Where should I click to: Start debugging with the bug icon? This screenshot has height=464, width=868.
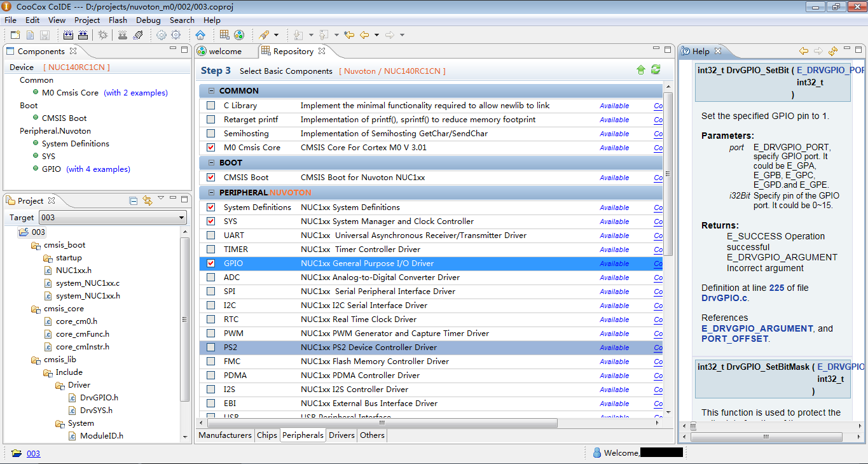pos(103,35)
